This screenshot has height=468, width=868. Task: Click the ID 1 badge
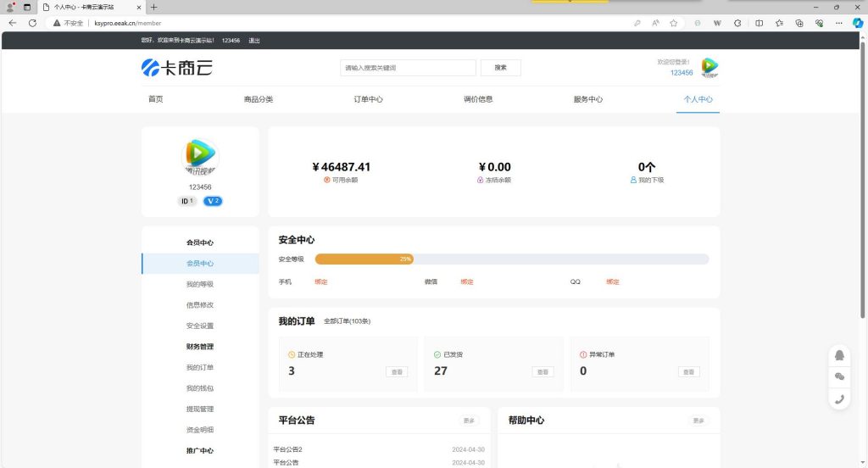coord(187,201)
